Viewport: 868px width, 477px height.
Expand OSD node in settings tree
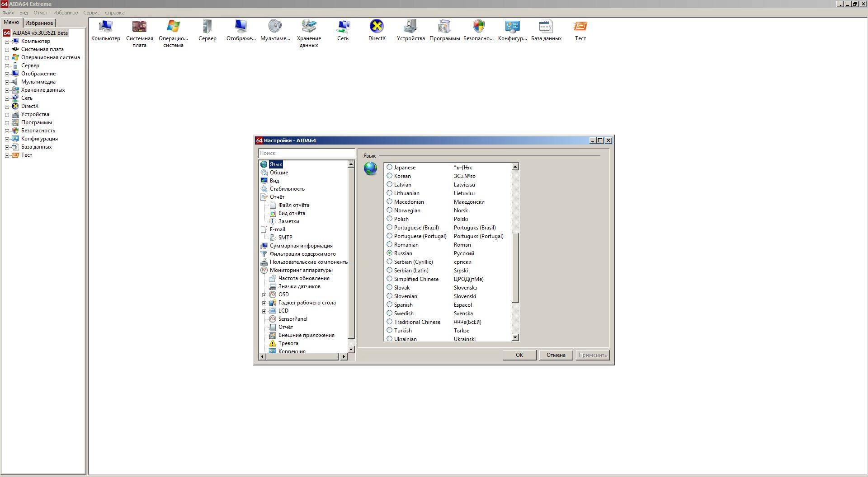tap(264, 295)
